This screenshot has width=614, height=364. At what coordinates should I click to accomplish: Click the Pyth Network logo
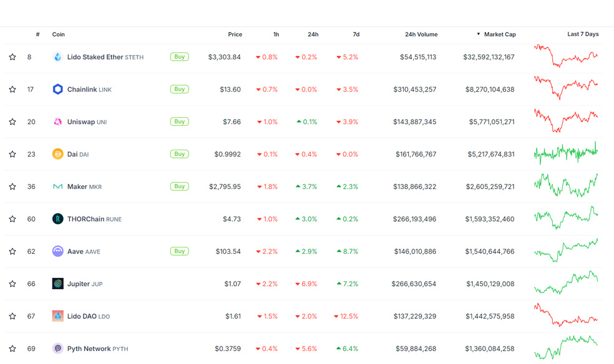pyautogui.click(x=57, y=348)
